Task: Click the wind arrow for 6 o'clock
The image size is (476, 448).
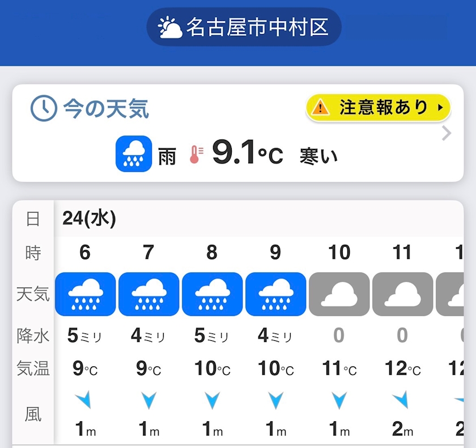Action: (84, 400)
